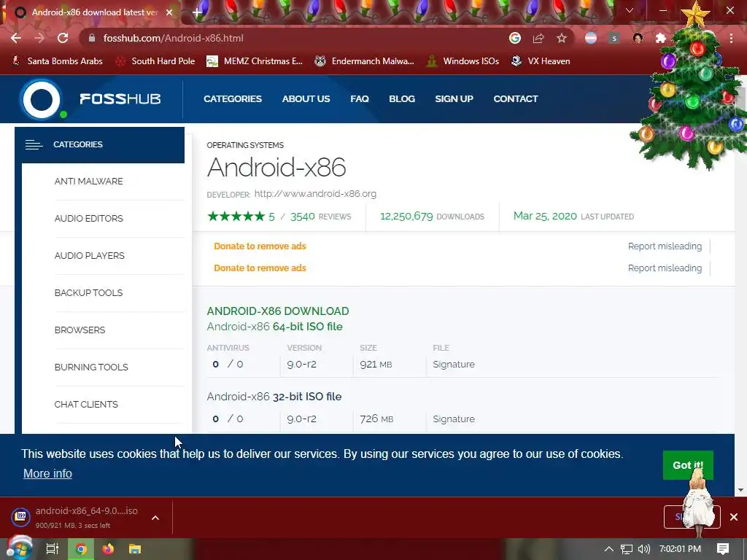Close the Android-x86 browser tab

coord(169,12)
